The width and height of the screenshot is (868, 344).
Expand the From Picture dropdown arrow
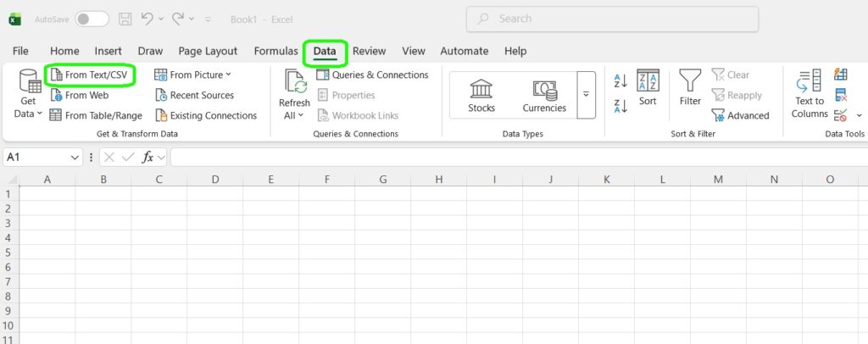[229, 75]
